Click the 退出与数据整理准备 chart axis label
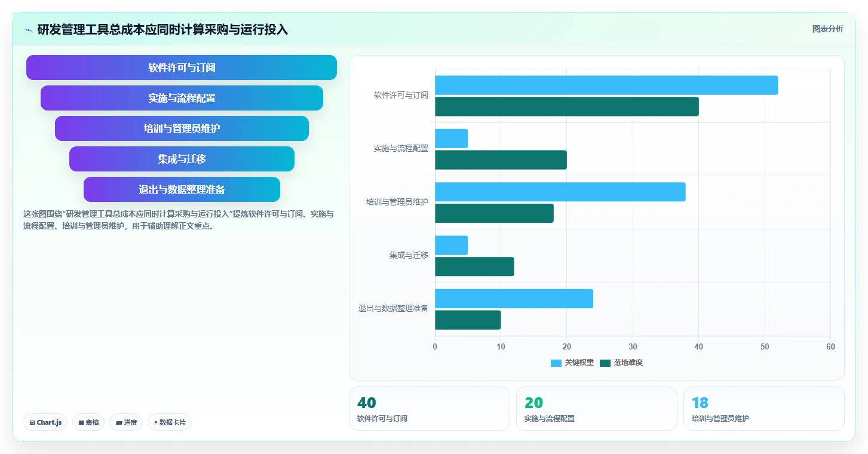 [x=393, y=308]
